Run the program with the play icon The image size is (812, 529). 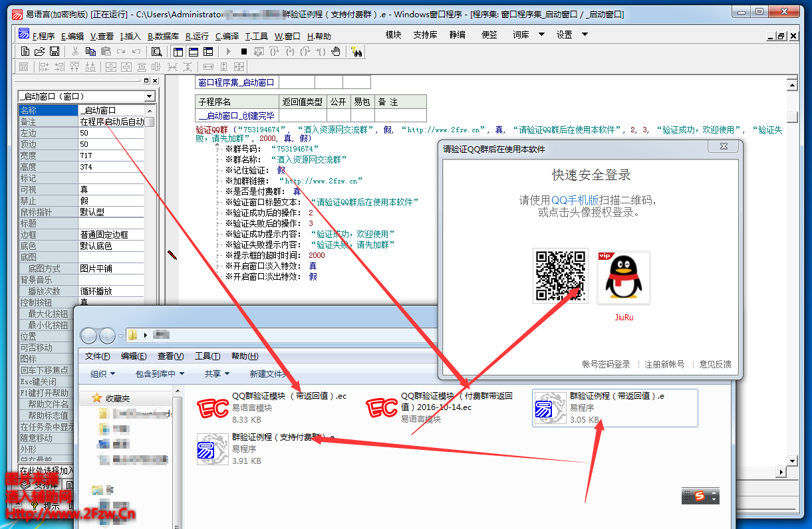pos(229,51)
